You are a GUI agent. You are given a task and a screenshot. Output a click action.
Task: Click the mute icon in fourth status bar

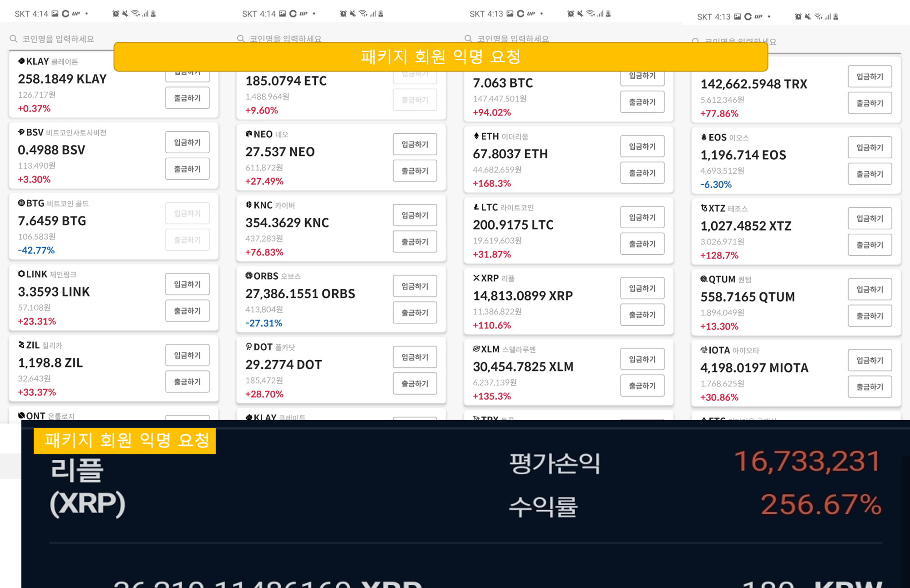coord(808,16)
